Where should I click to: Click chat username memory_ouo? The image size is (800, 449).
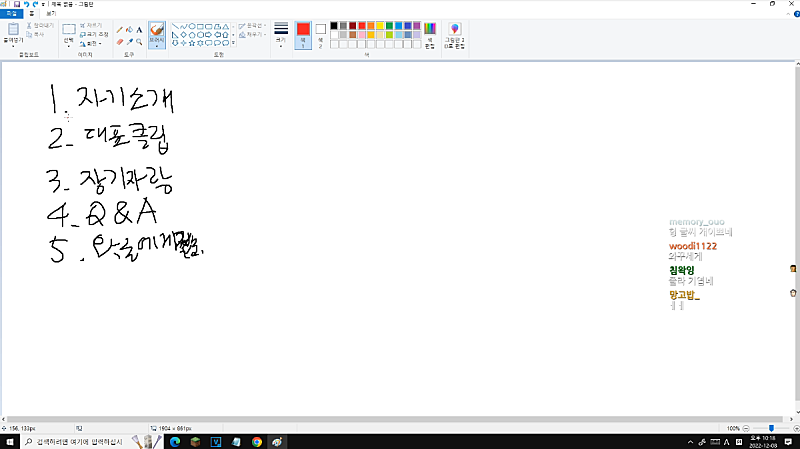pyautogui.click(x=696, y=222)
